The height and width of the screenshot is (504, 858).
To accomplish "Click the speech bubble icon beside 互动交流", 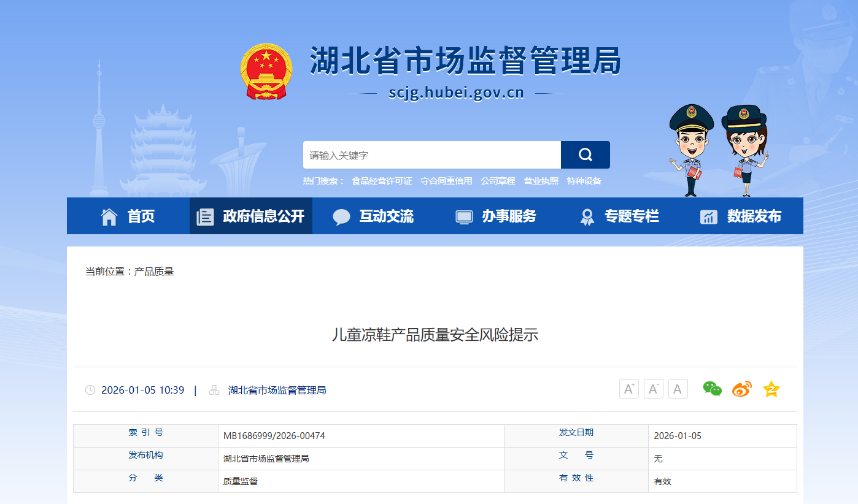I will pyautogui.click(x=341, y=217).
